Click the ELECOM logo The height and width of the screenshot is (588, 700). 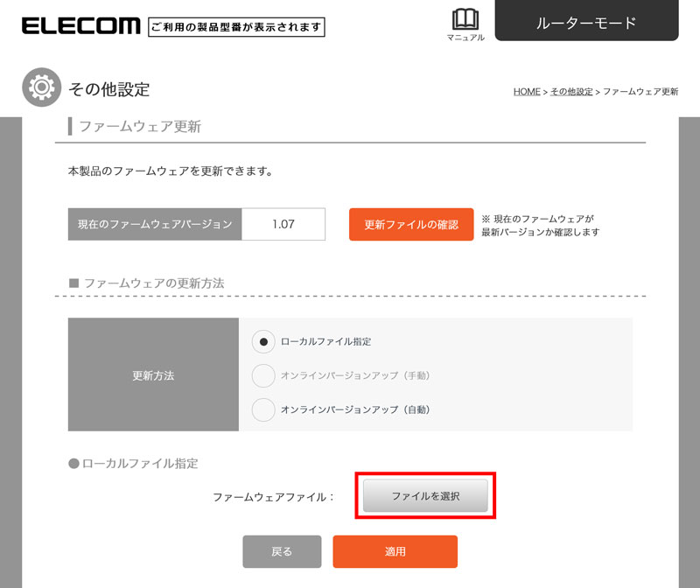click(80, 26)
